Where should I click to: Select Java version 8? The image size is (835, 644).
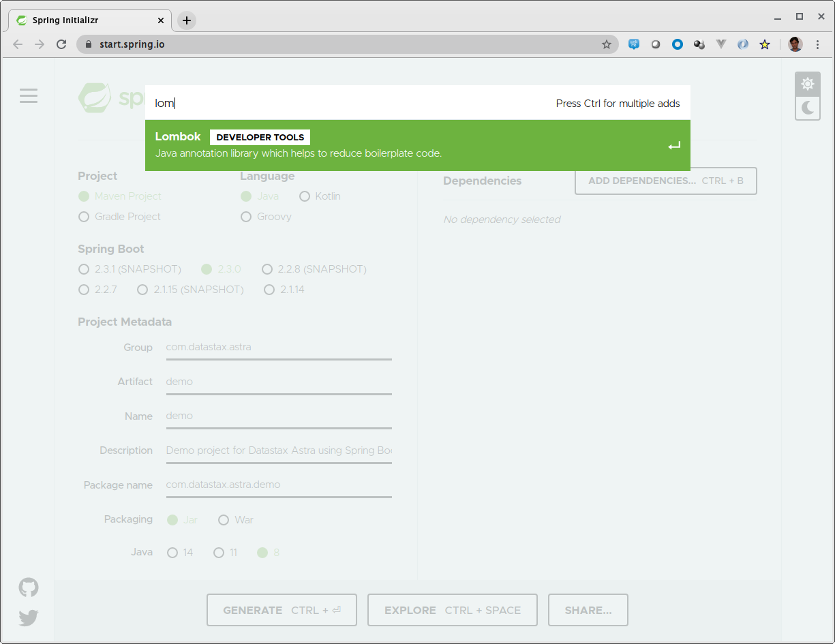268,553
